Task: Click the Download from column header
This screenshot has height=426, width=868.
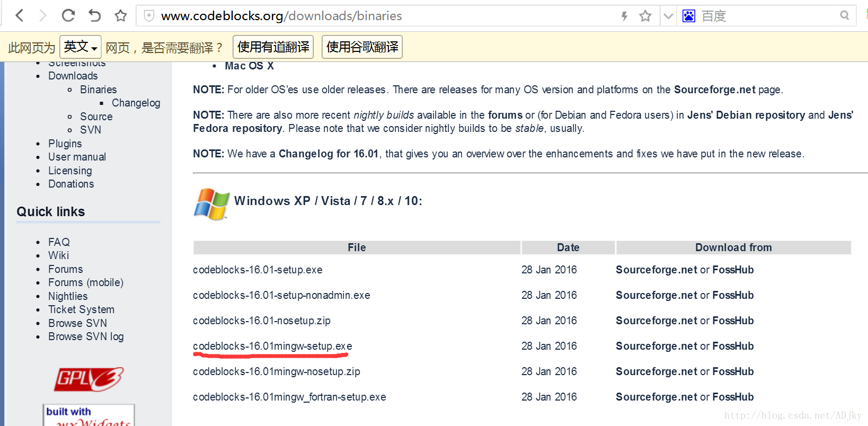Action: pyautogui.click(x=733, y=247)
